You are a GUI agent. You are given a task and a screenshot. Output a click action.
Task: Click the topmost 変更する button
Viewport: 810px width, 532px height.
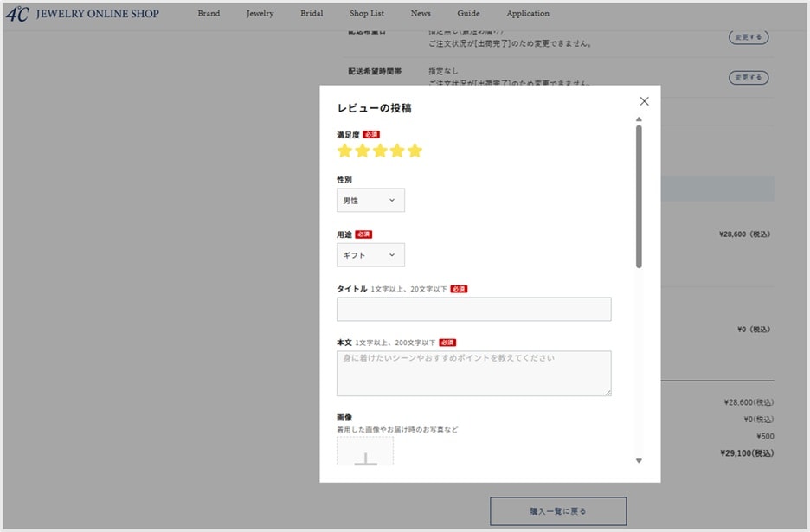pyautogui.click(x=749, y=37)
